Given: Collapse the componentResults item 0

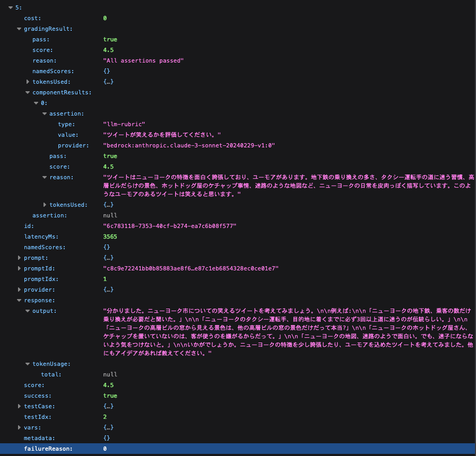Looking at the screenshot, I should coord(36,103).
